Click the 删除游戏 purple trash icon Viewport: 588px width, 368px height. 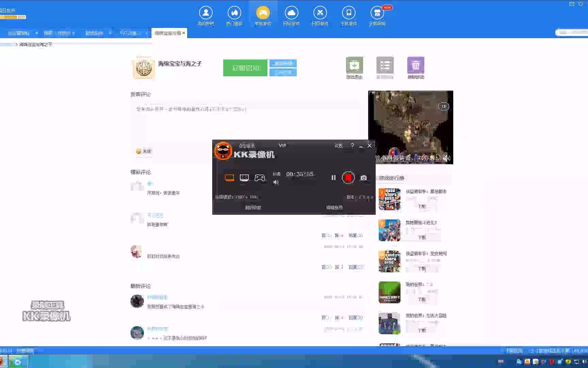coord(416,65)
